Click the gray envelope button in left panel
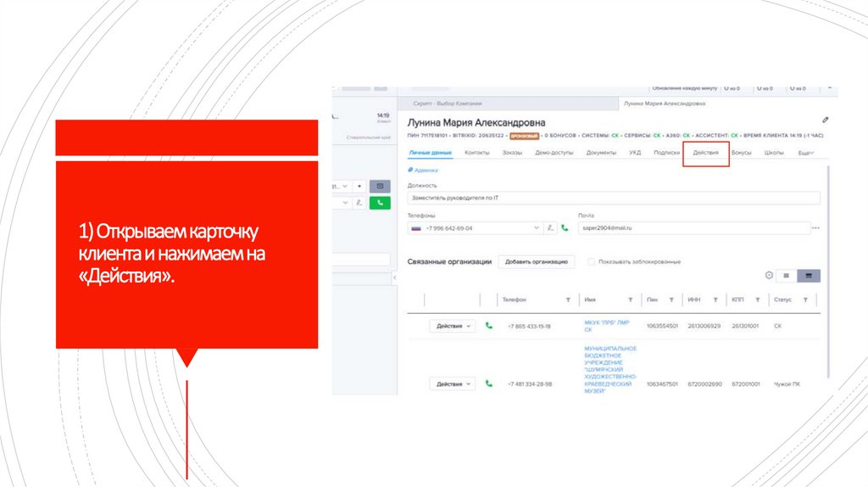 380,186
